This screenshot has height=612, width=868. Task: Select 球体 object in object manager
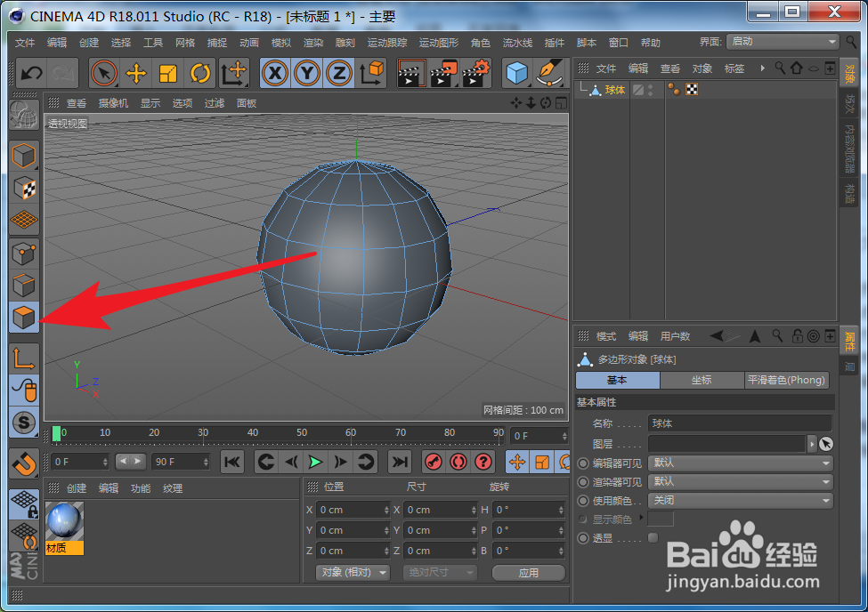click(614, 90)
